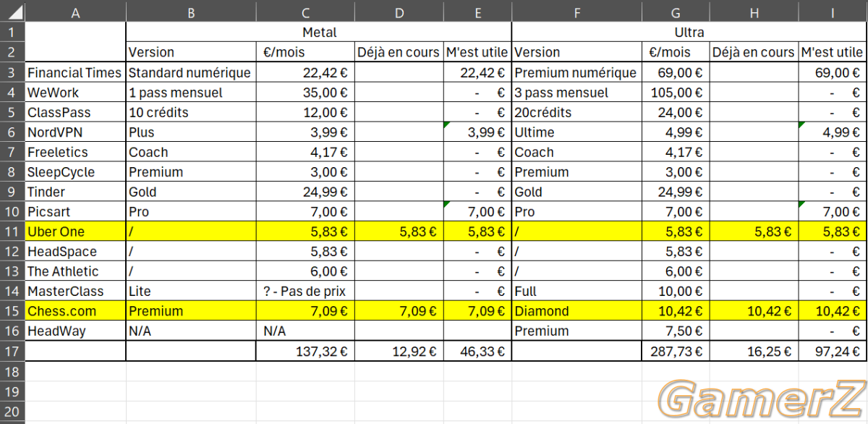Select 3,99 € in NordVPN's Metal €/mois column
The height and width of the screenshot is (424, 868).
pos(305,132)
